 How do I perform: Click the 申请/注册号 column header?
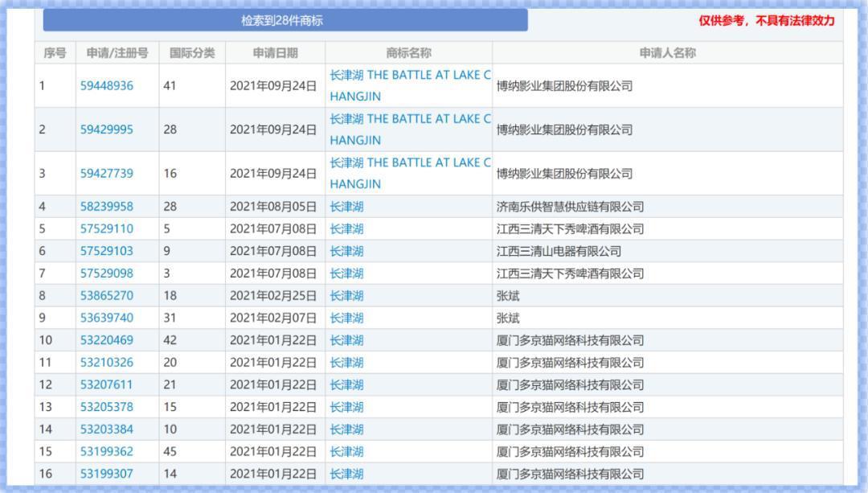click(x=116, y=51)
